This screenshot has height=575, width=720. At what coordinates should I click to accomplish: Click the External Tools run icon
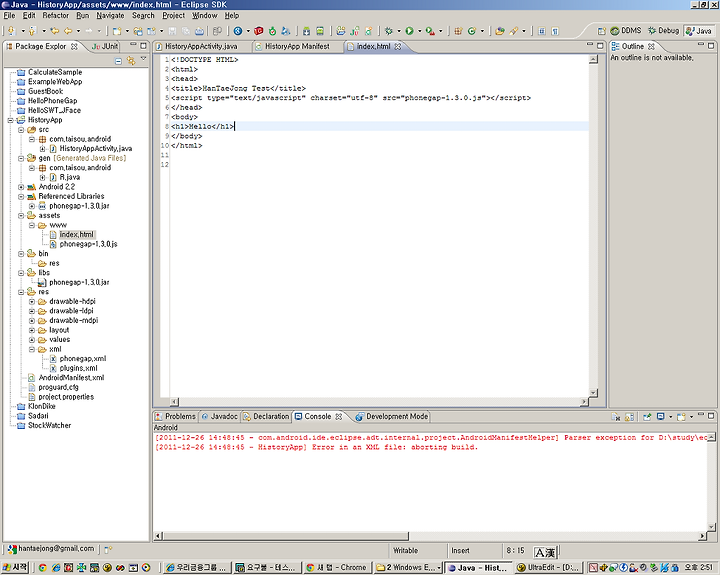(430, 31)
